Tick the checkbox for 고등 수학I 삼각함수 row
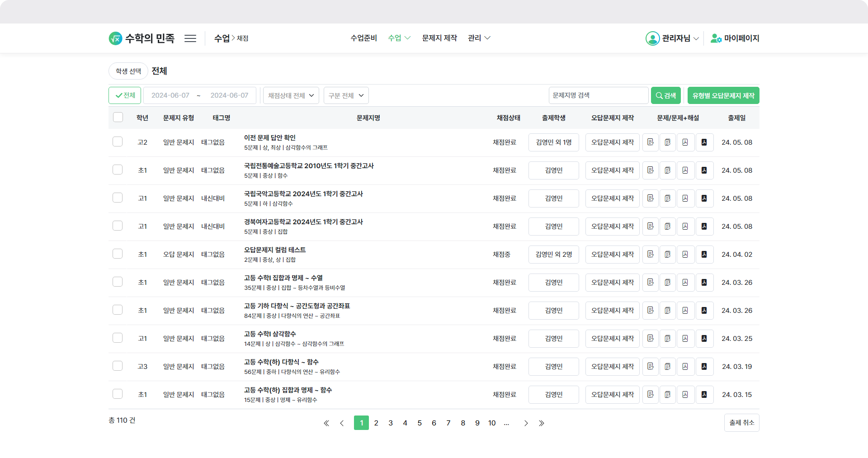 (118, 338)
